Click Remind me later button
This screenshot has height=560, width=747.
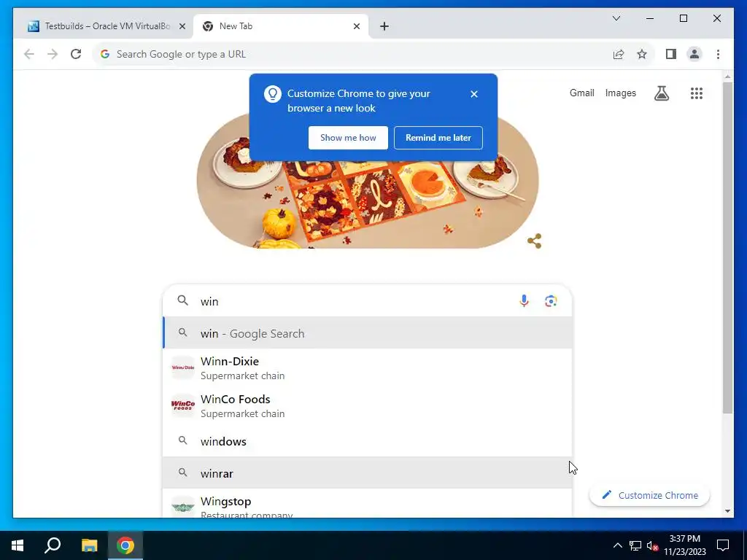click(438, 138)
